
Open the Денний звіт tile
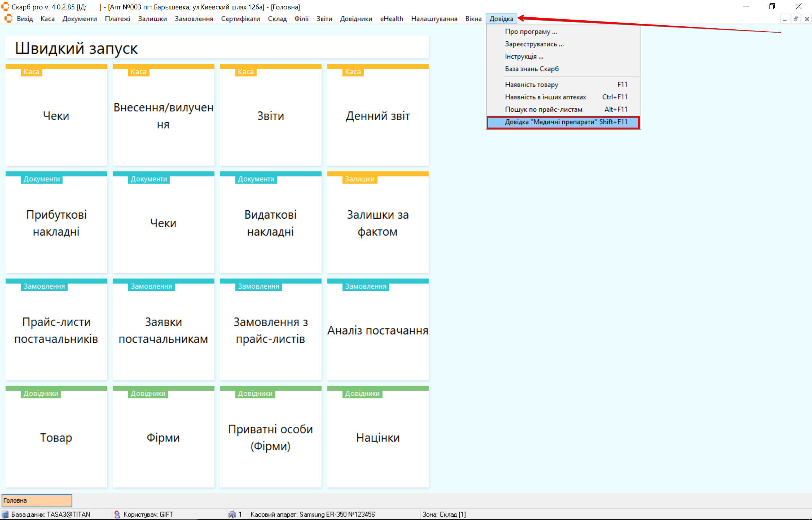[378, 116]
